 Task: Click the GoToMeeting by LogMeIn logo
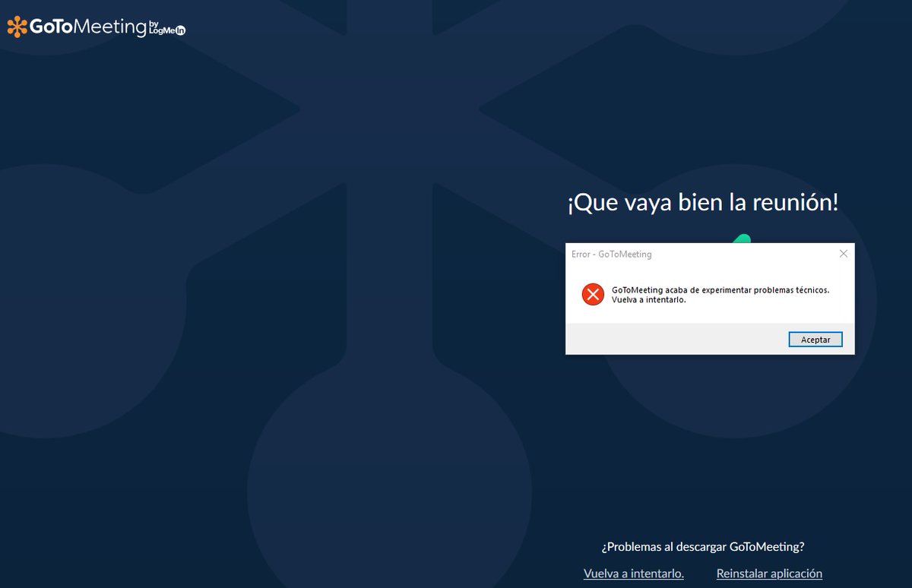(x=97, y=27)
